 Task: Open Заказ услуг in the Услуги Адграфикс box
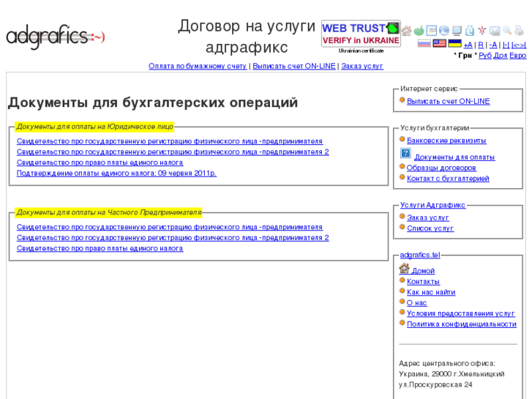tap(428, 217)
